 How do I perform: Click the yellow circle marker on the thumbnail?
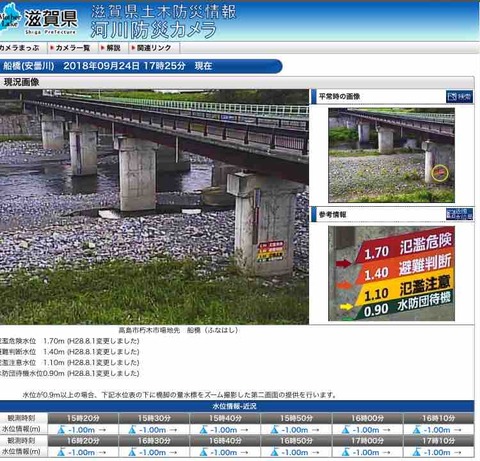(440, 173)
